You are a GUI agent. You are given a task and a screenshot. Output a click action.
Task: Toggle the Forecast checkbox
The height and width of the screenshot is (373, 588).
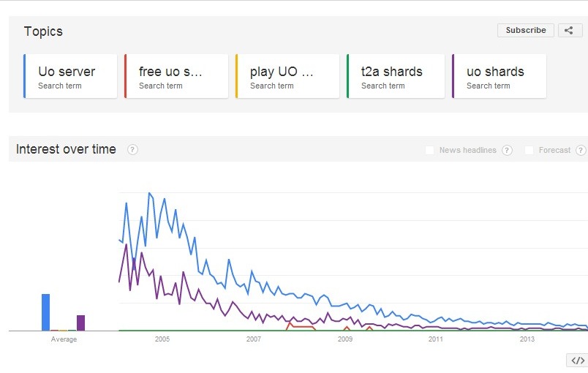(x=529, y=151)
